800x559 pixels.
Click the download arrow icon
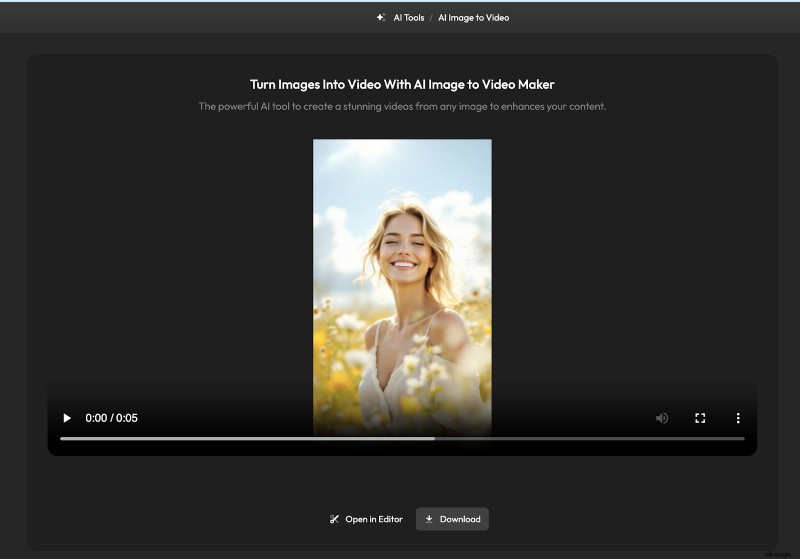click(x=429, y=519)
